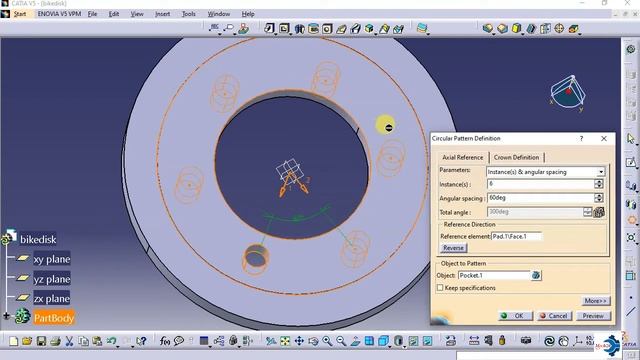640x360 pixels.
Task: Click the Reference element field
Action: [516, 236]
